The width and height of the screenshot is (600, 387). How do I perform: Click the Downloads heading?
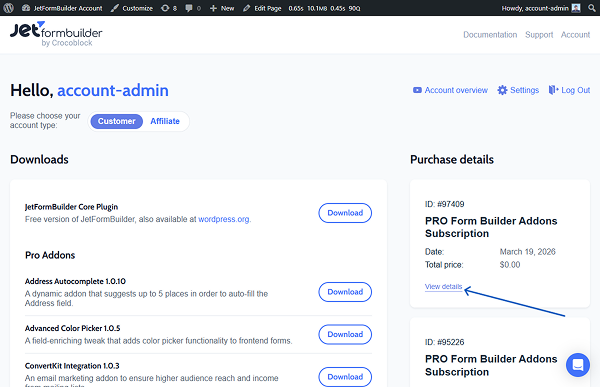39,160
